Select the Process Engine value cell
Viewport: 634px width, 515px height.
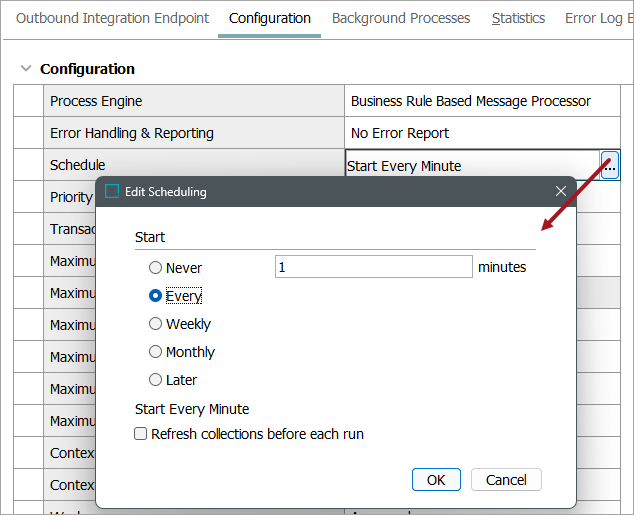[482, 101]
